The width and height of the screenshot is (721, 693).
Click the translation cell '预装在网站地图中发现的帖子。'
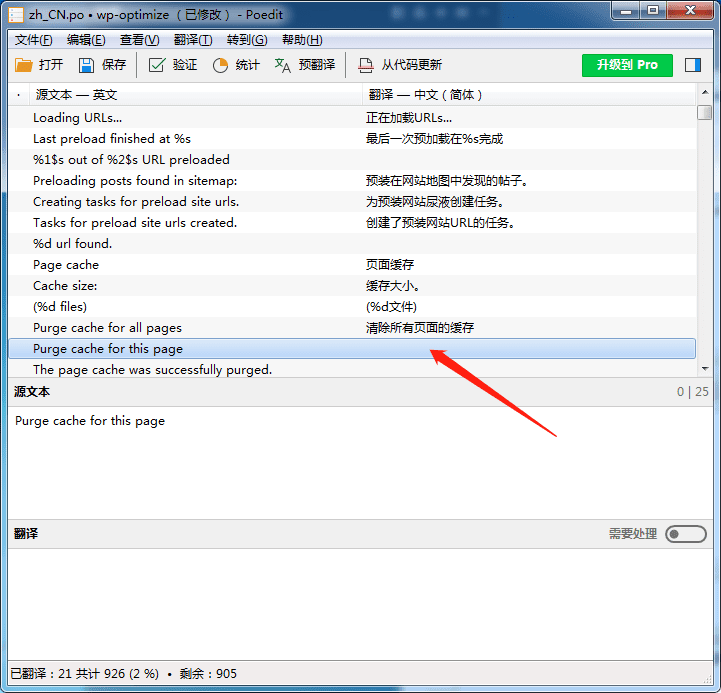tap(446, 181)
